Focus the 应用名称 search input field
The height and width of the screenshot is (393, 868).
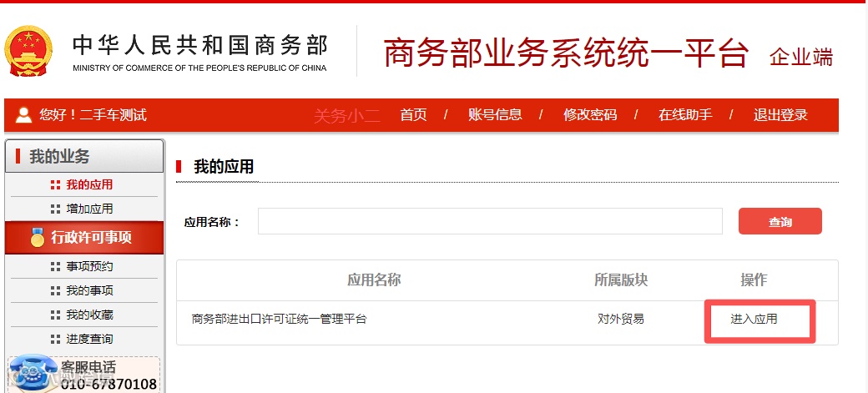point(490,221)
